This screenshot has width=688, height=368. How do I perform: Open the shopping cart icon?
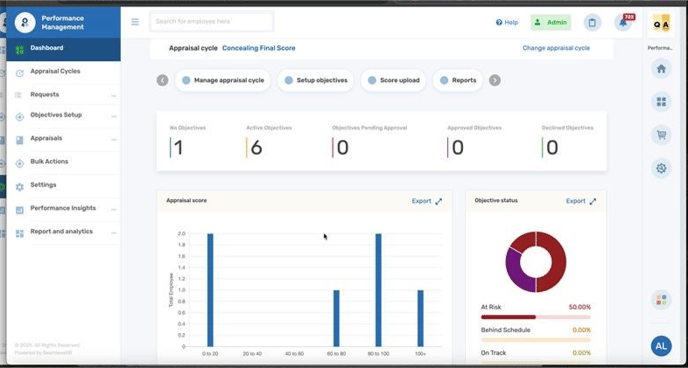[661, 135]
